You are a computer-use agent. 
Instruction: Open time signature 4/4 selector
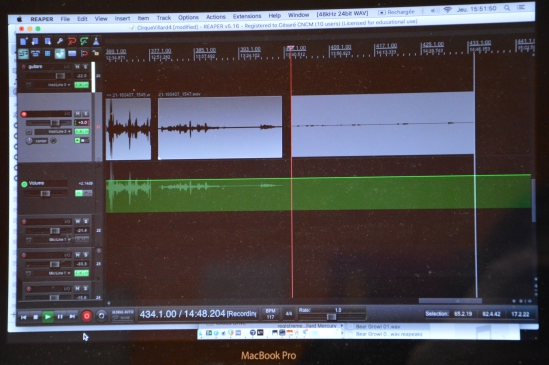coord(289,314)
